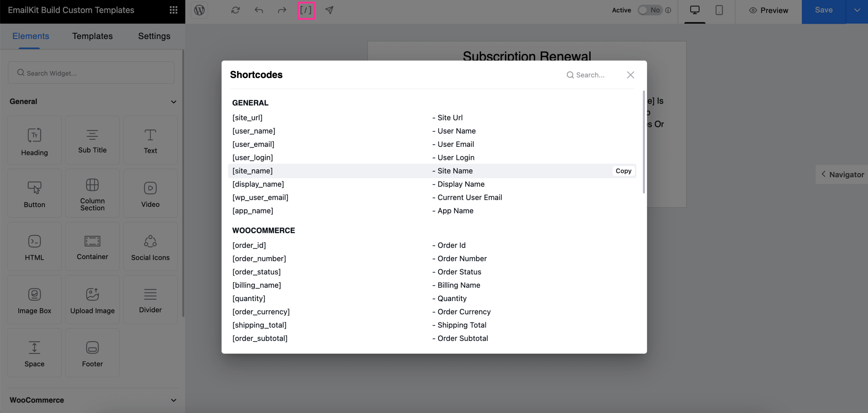Screen dimensions: 868x413
Task: Select the Container widget
Action: [92, 247]
